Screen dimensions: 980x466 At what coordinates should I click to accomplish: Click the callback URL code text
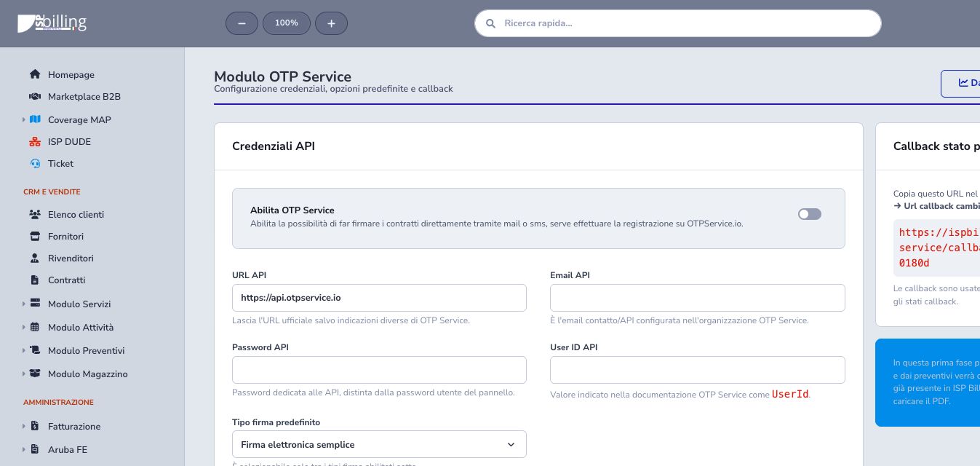point(939,248)
